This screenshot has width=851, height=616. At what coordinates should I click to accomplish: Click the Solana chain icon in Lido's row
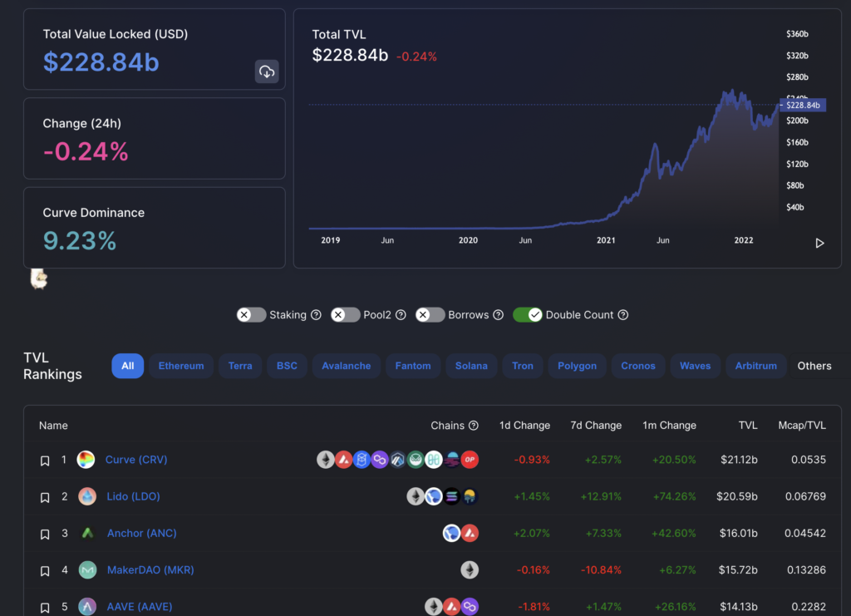(450, 496)
